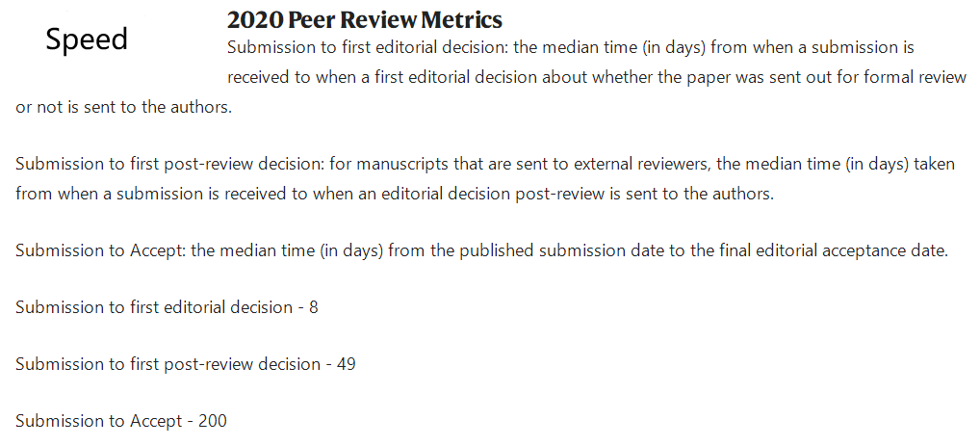Click "external reviewers" in the second paragraph
Screen dimensions: 980x446
tap(642, 164)
